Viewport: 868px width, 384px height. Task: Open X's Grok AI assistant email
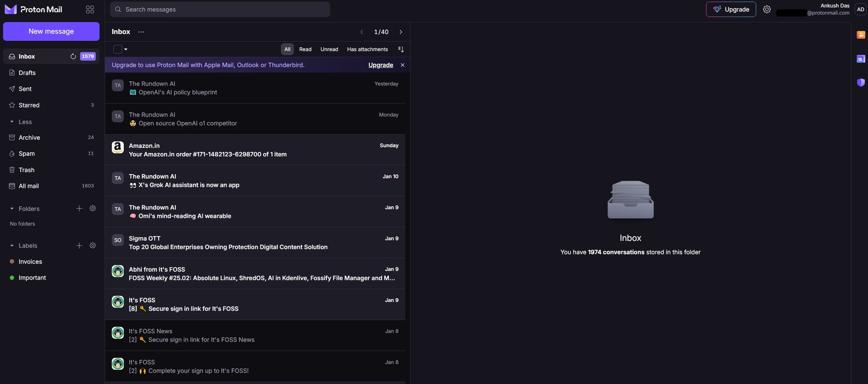255,181
